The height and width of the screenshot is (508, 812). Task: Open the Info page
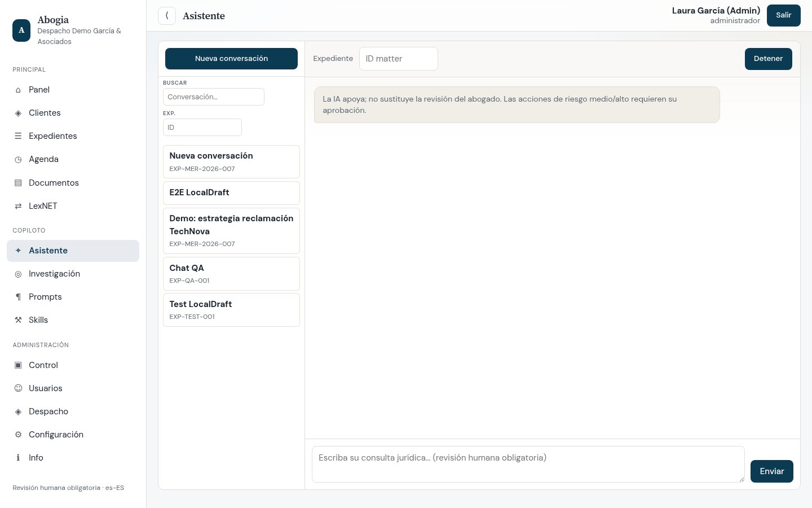(73, 458)
